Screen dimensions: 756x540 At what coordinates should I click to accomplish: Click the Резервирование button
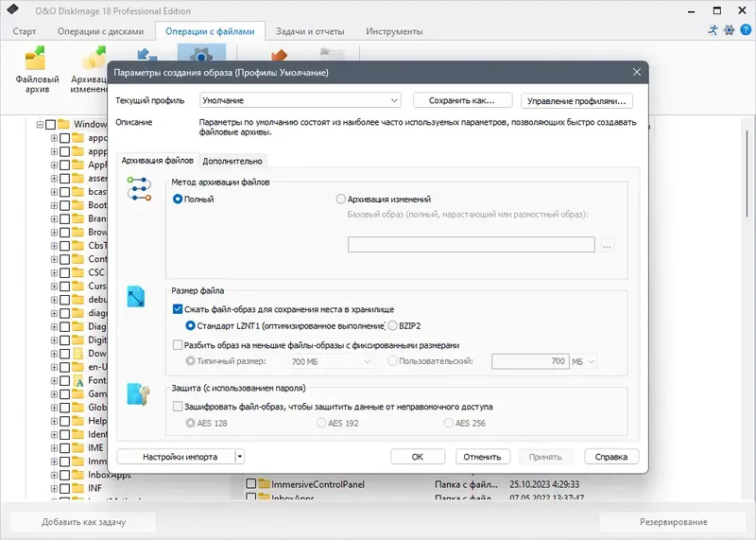tap(674, 522)
